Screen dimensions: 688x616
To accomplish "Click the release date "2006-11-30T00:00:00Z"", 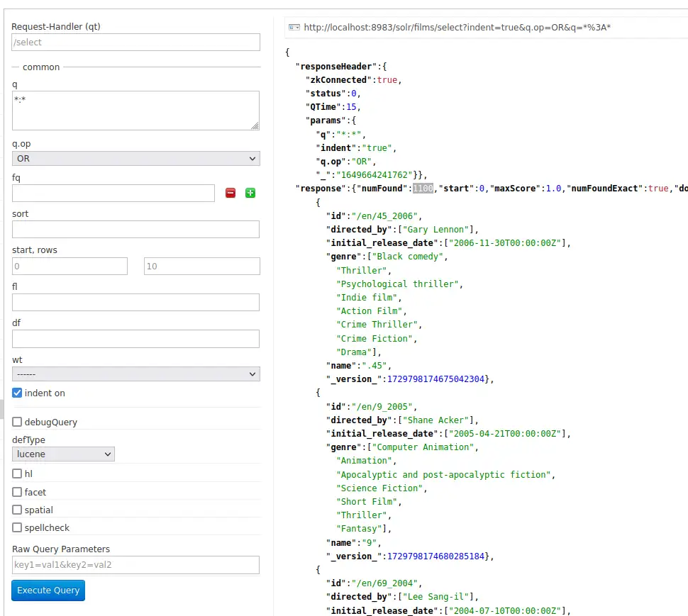I will (x=505, y=243).
